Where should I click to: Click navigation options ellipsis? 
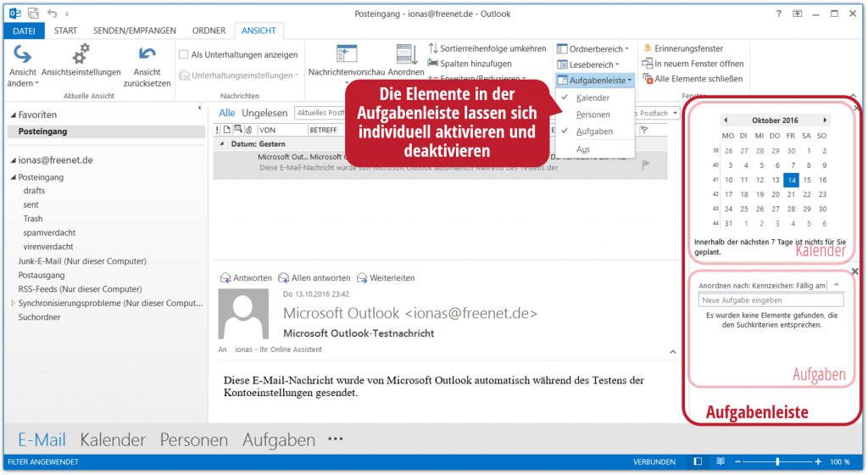(x=336, y=439)
